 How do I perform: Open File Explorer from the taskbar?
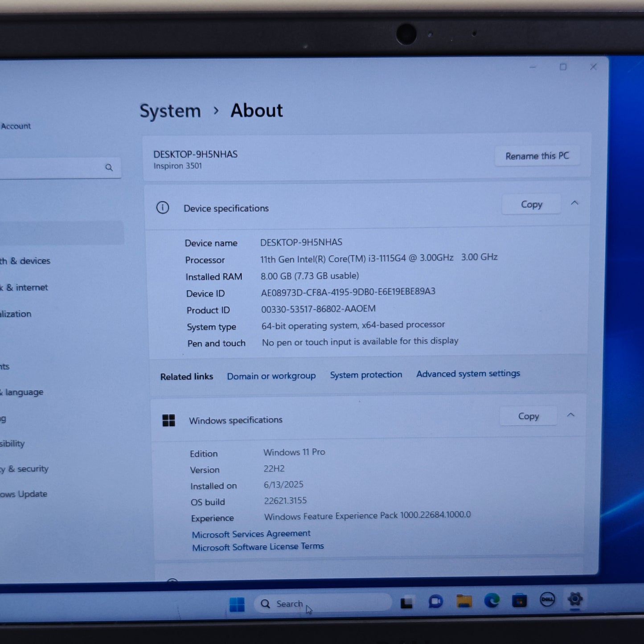[464, 602]
